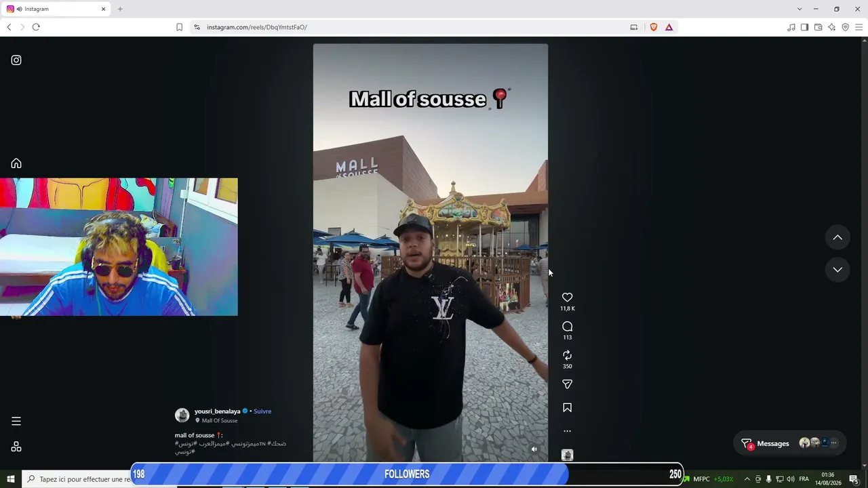Viewport: 868px width, 488px height.
Task: Open the Instagram logo home link
Action: tap(16, 60)
